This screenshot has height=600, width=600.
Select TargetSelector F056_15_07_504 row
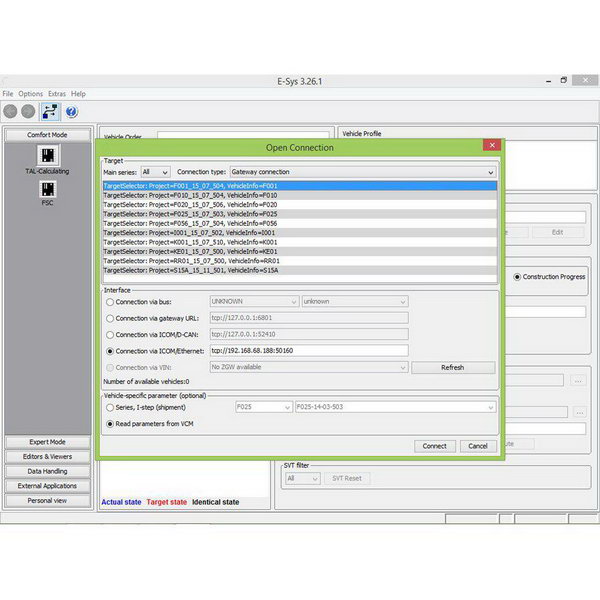300,223
